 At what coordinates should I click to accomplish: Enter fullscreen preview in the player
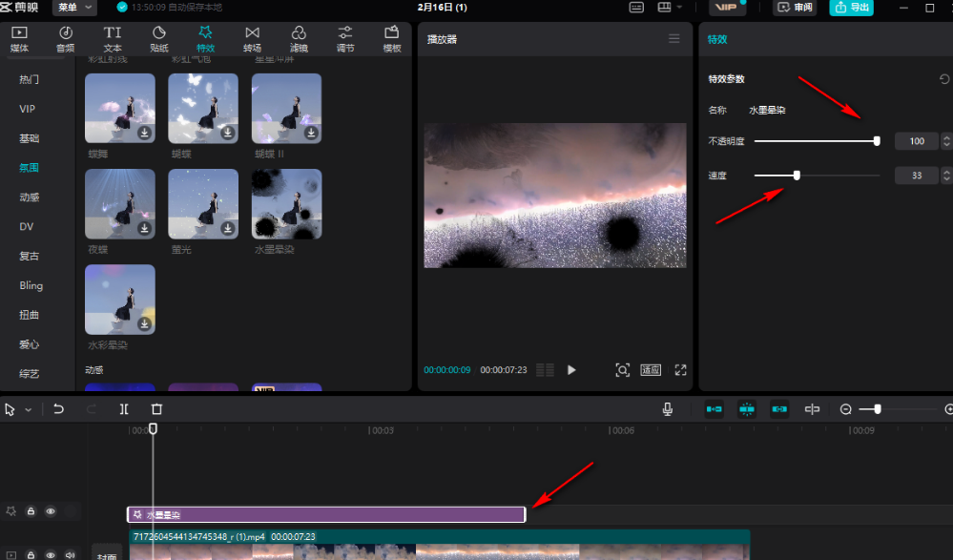pyautogui.click(x=680, y=370)
